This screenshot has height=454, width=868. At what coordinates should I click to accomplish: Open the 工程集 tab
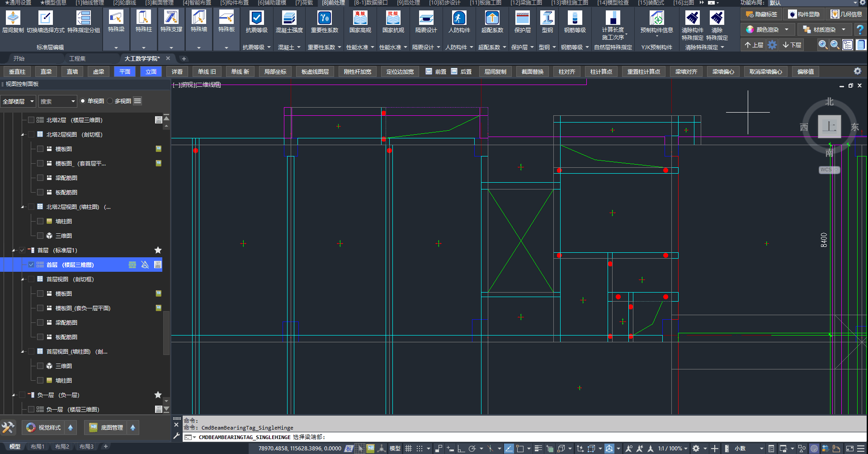[x=77, y=58]
